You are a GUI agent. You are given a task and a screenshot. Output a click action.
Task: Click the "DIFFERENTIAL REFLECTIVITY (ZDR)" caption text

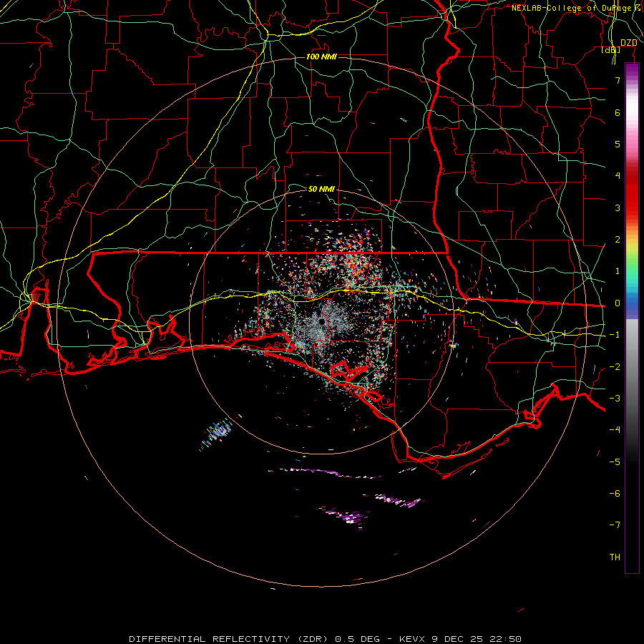230,639
